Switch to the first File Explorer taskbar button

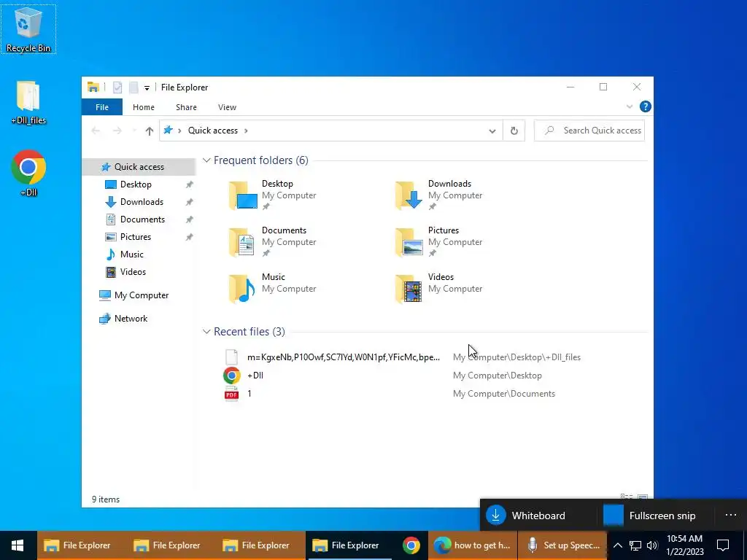tap(82, 545)
